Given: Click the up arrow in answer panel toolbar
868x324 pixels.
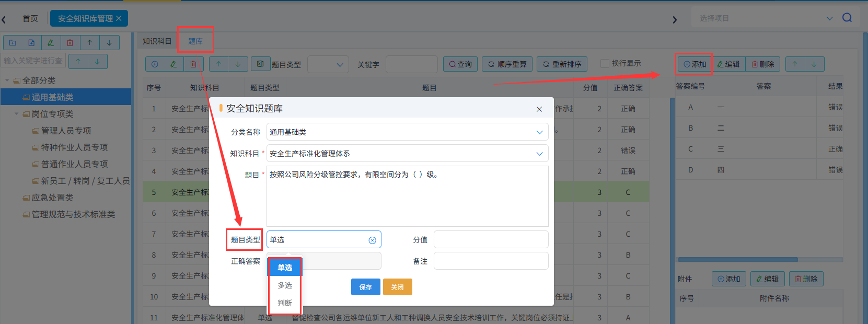Looking at the screenshot, I should [795, 64].
